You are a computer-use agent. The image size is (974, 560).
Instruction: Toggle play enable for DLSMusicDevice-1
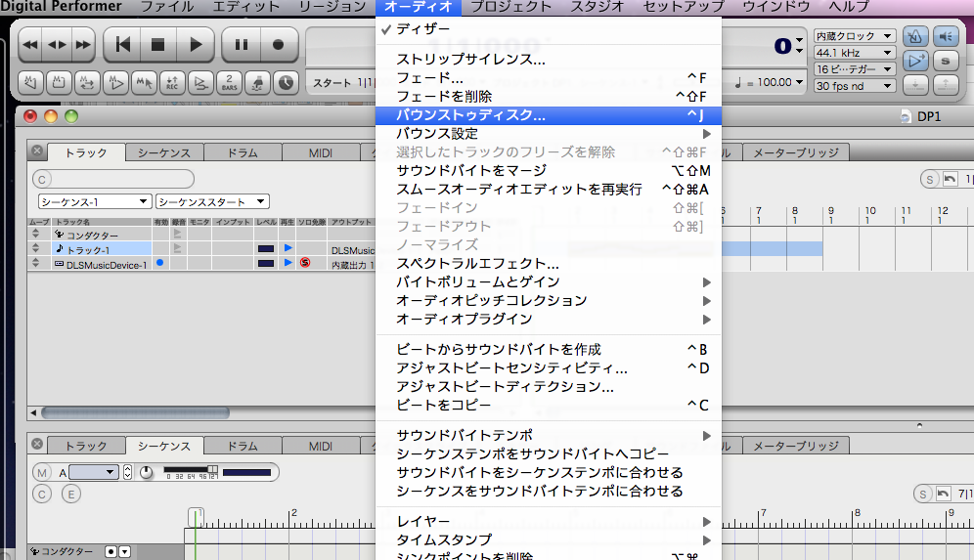tap(288, 263)
